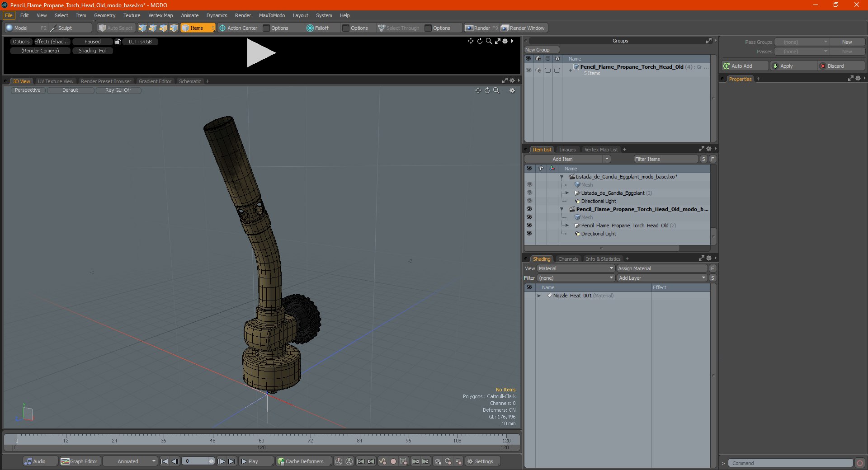868x470 pixels.
Task: Switch to Model mode
Action: click(x=21, y=28)
